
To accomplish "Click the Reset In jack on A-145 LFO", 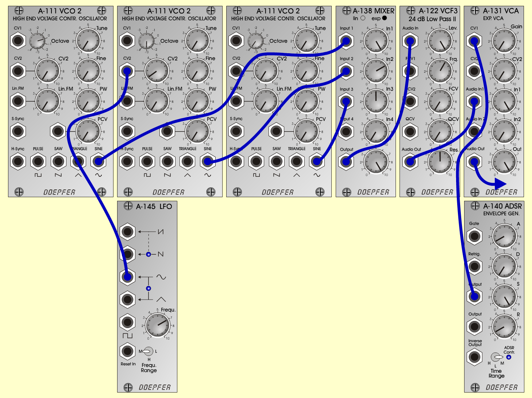I will [127, 351].
